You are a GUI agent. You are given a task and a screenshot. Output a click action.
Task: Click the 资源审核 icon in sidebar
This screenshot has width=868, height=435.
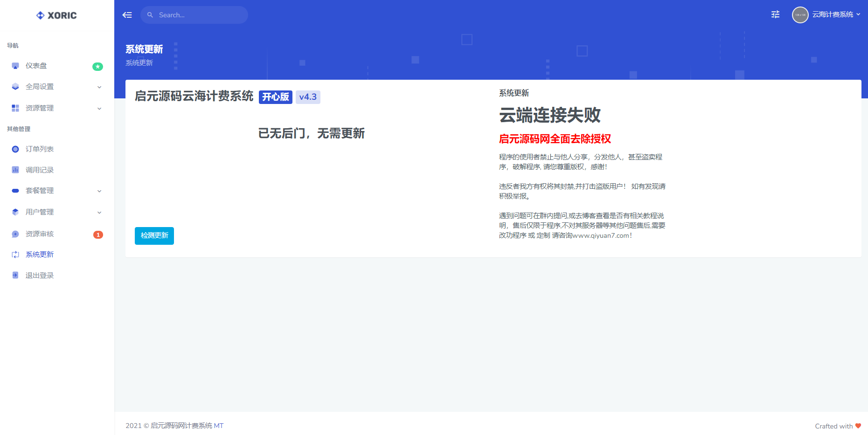coord(15,234)
